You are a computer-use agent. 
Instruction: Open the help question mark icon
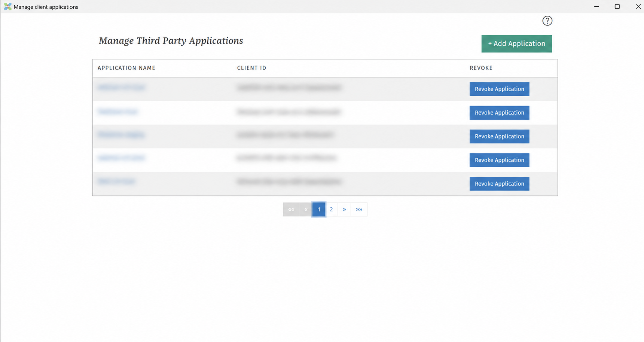(x=547, y=21)
